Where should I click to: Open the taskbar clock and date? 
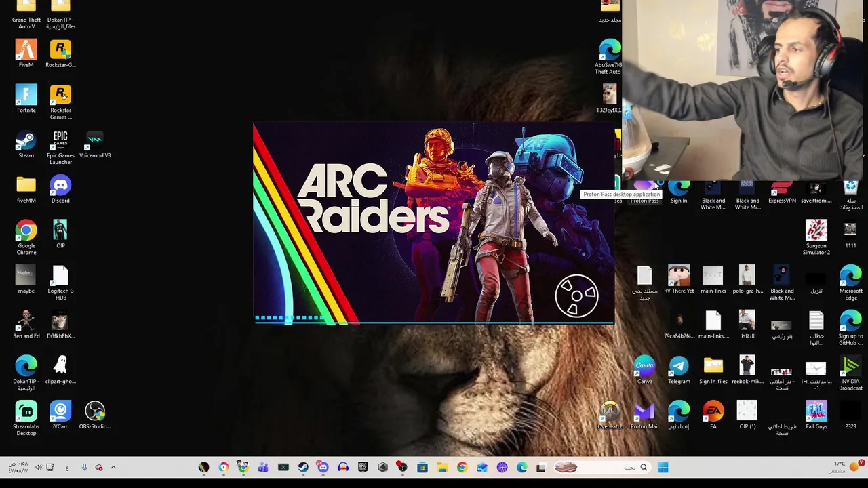(x=18, y=467)
